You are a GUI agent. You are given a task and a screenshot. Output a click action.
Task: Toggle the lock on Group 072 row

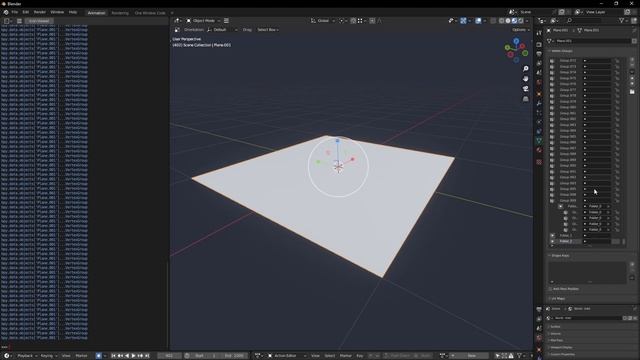[x=617, y=61]
